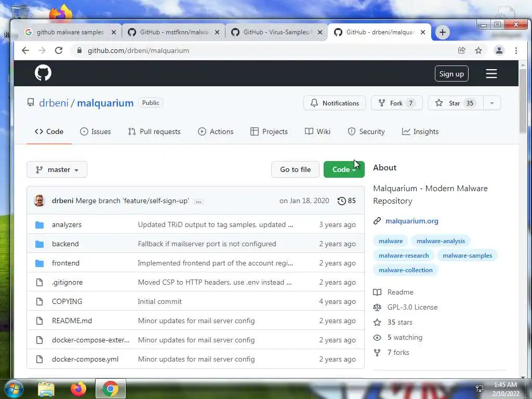This screenshot has width=532, height=399.
Task: Close the Virus-Samples tab
Action: point(320,32)
